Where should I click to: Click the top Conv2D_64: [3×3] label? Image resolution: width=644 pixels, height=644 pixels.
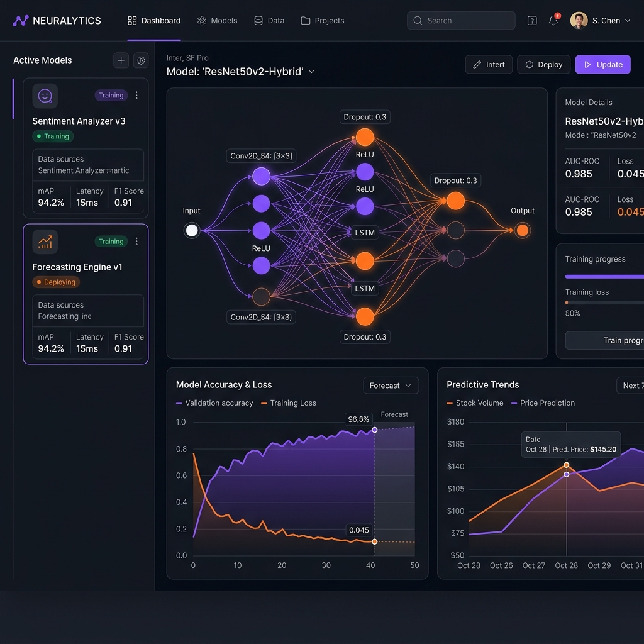pyautogui.click(x=261, y=156)
